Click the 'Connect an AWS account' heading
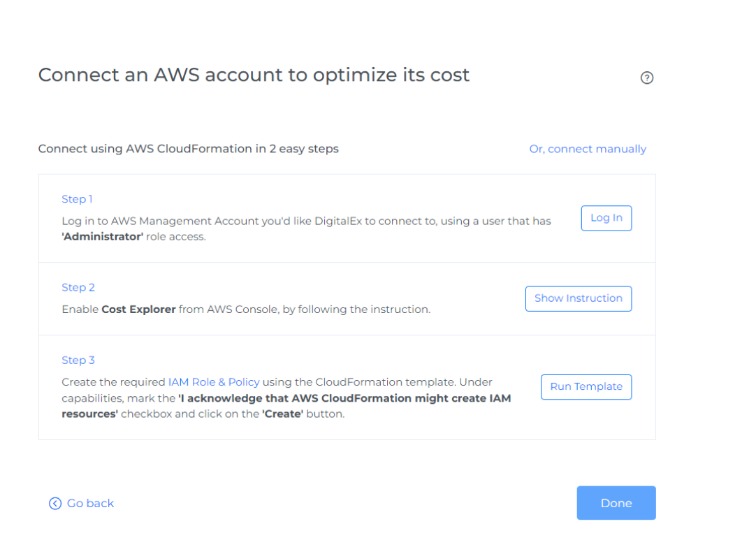 (254, 75)
